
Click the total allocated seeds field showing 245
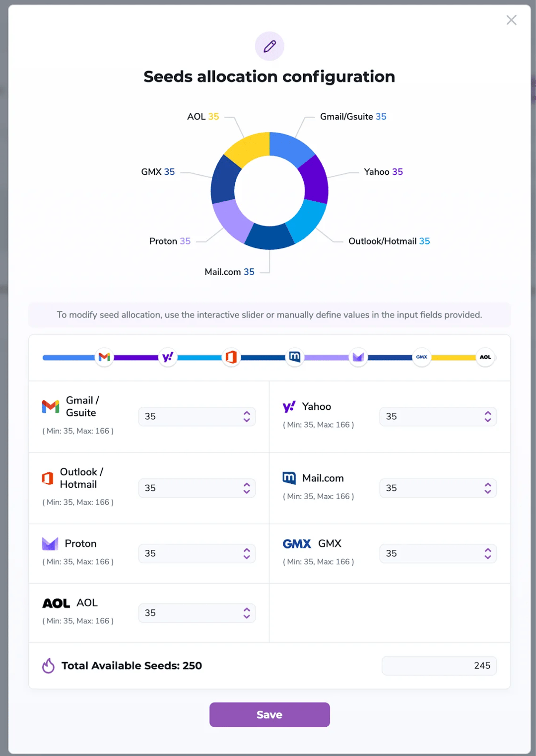click(x=439, y=666)
